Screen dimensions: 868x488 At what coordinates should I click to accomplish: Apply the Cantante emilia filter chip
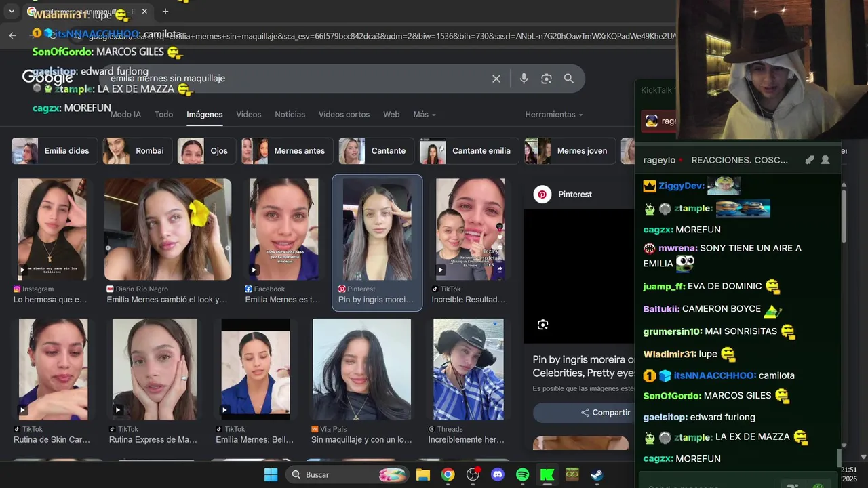click(x=469, y=151)
